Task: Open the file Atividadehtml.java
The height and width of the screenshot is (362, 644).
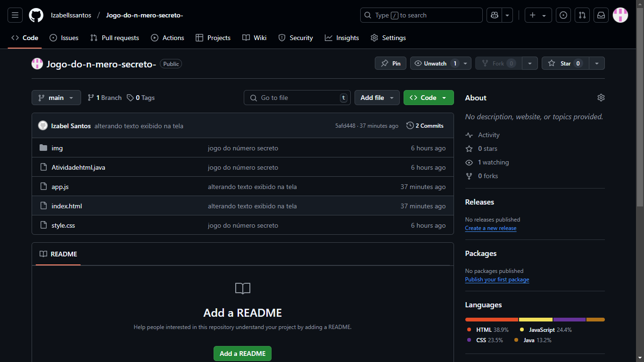Action: (78, 167)
